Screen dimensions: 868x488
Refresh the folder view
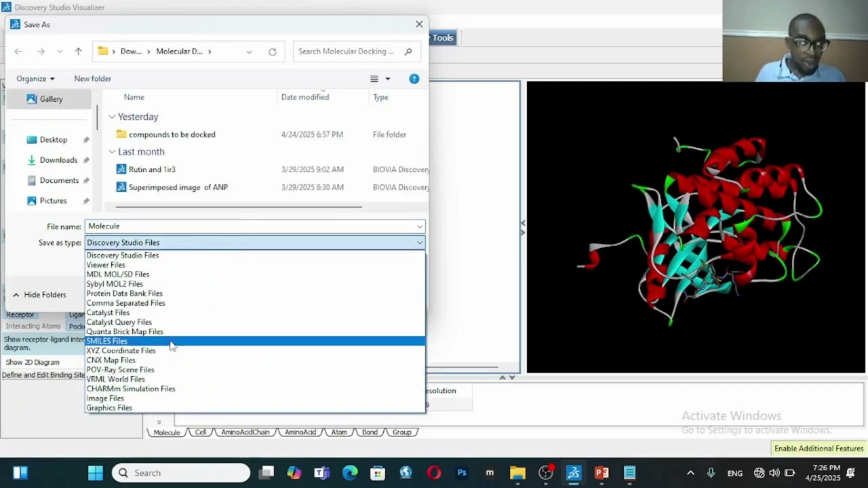[272, 52]
